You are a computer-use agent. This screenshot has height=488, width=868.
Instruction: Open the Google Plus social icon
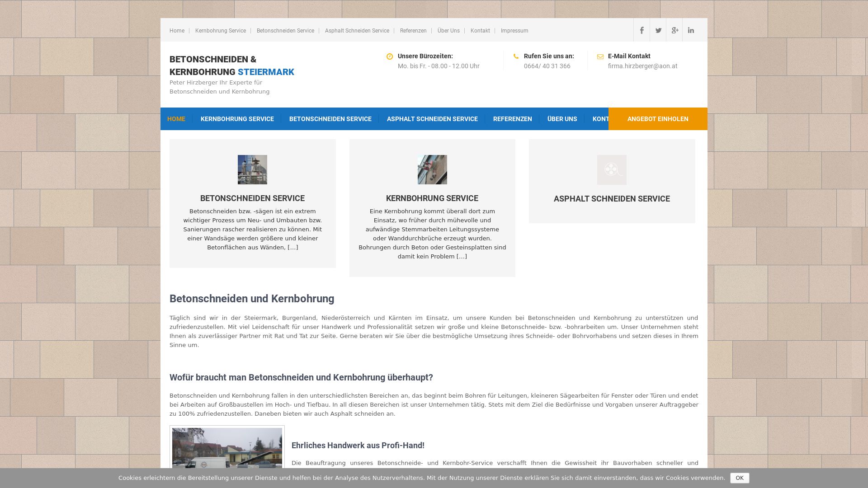pos(675,30)
